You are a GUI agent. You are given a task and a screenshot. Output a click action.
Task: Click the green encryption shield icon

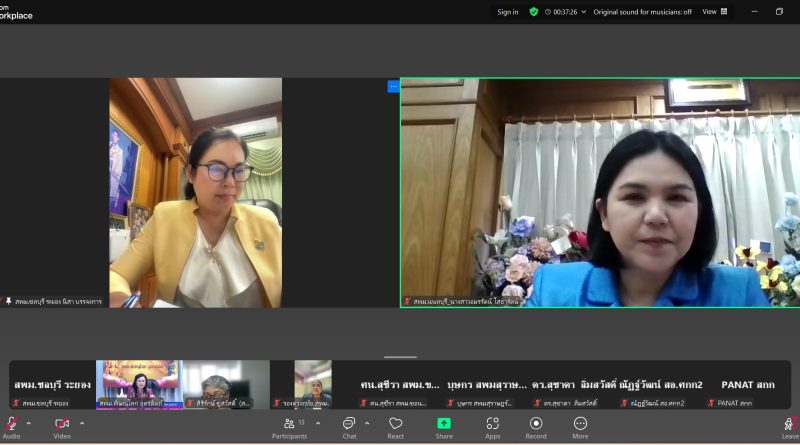[x=534, y=12]
